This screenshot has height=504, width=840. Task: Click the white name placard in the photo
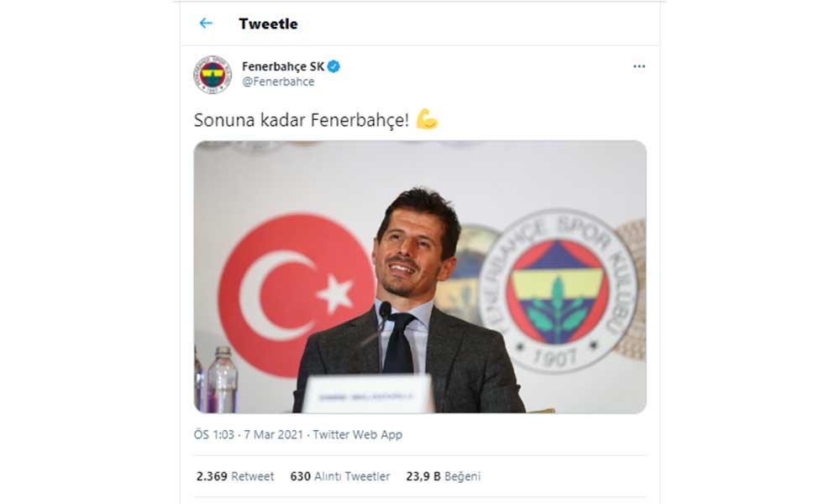coord(368,394)
